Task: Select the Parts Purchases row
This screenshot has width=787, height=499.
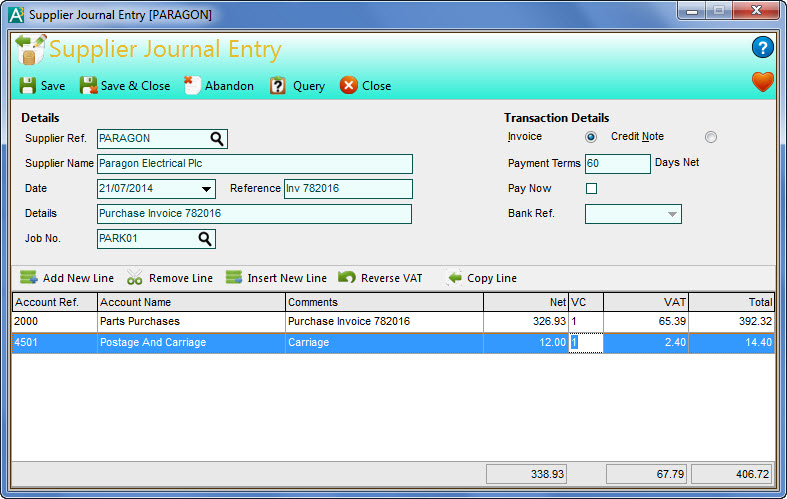Action: point(190,322)
